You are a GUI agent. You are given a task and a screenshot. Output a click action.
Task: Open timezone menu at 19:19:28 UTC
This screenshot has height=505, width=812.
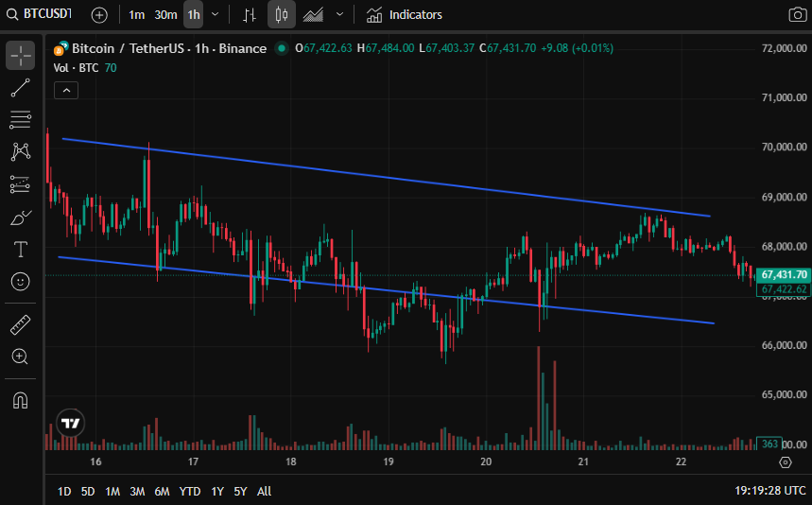770,491
